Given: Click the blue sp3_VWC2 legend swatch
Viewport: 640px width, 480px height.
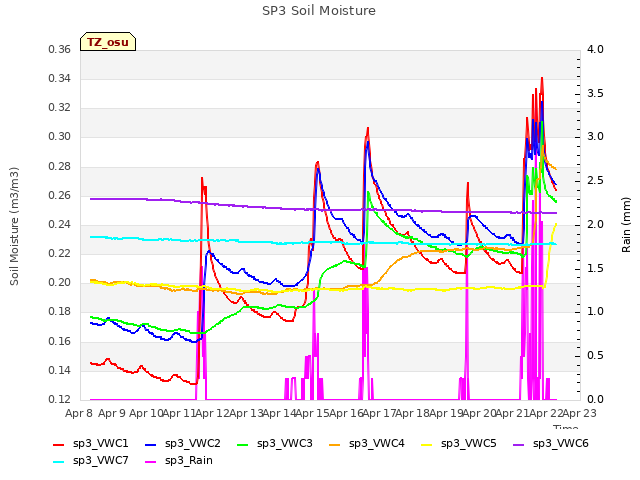Looking at the screenshot, I should pos(151,444).
